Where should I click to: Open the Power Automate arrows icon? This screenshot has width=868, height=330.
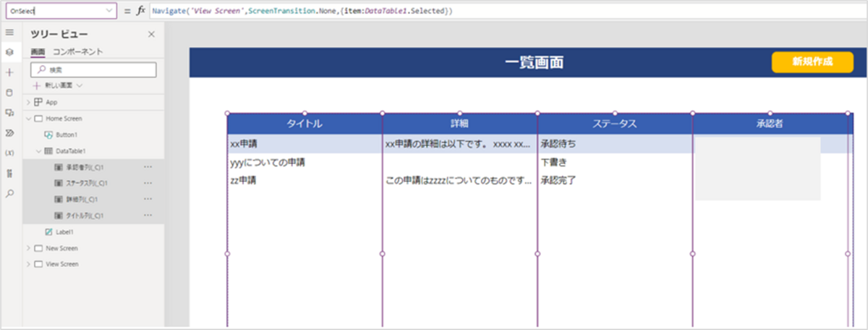9,133
